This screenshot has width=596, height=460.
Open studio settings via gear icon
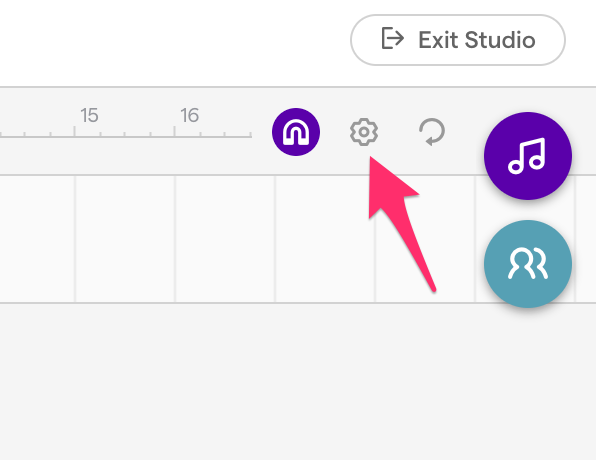(x=364, y=132)
